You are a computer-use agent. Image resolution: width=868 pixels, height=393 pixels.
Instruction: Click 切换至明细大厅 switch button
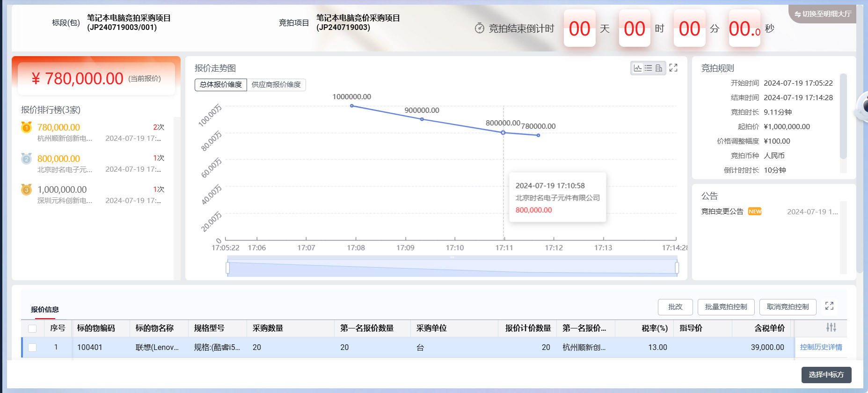click(823, 14)
